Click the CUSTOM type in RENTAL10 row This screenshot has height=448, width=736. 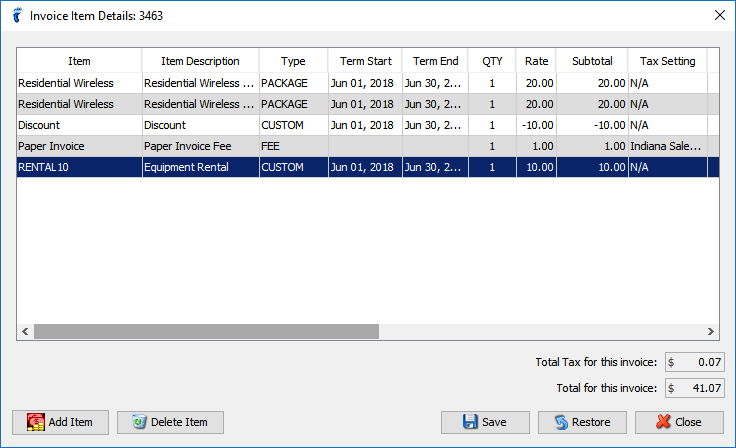[293, 167]
